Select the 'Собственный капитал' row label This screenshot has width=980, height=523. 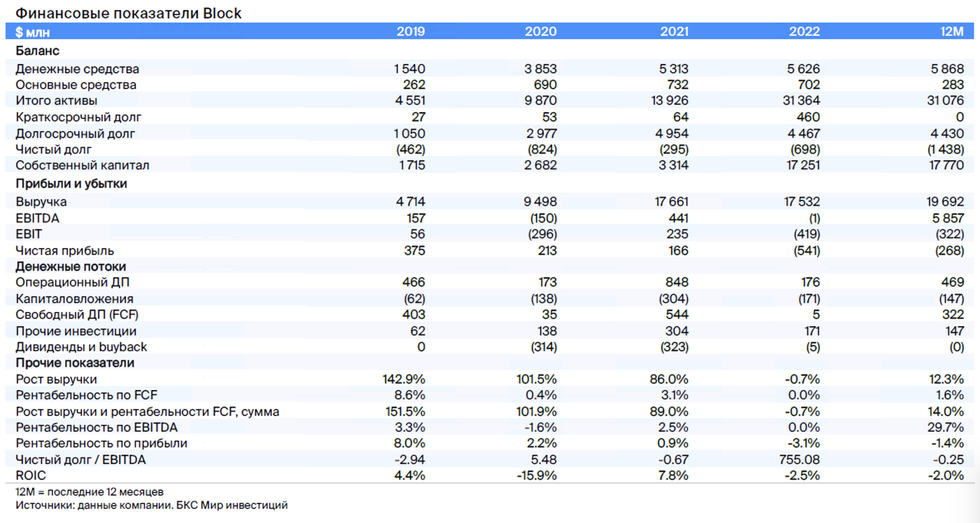(83, 165)
